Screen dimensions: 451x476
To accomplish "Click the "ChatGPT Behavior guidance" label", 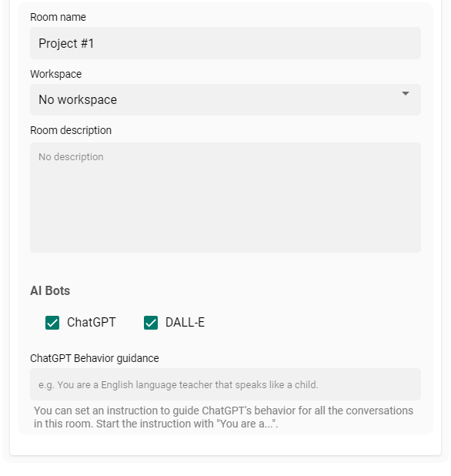I will click(95, 358).
